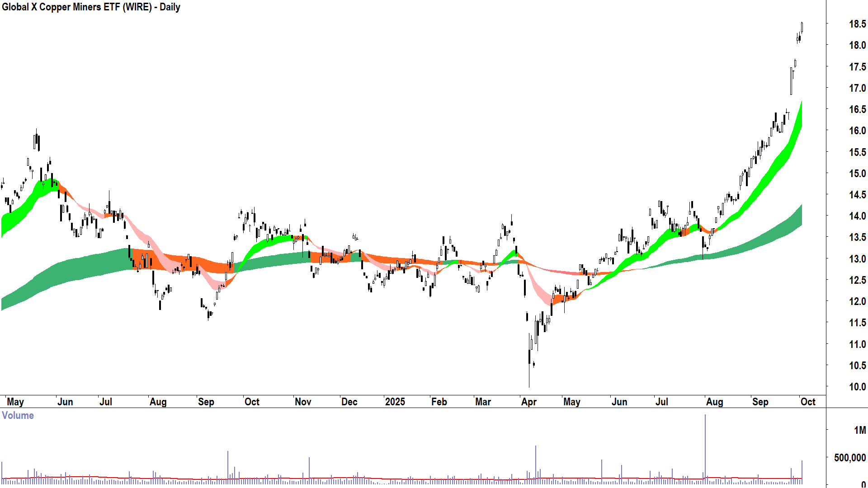Image resolution: width=868 pixels, height=488 pixels.
Task: Select the Oct label at far right of time axis
Action: click(807, 402)
